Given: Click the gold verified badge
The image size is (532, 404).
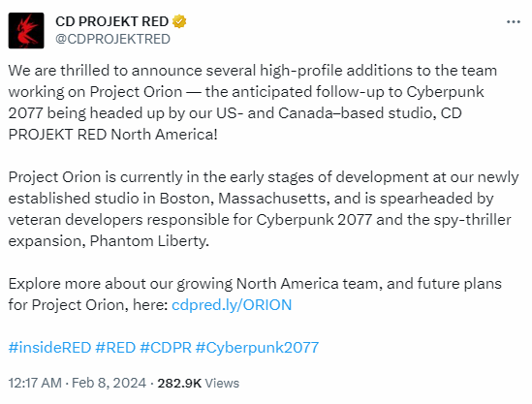Looking at the screenshot, I should coord(179,21).
